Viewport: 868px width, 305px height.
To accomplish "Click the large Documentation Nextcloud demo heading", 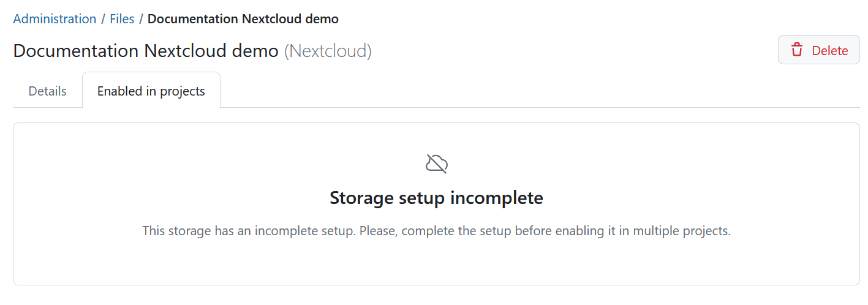I will pos(146,50).
